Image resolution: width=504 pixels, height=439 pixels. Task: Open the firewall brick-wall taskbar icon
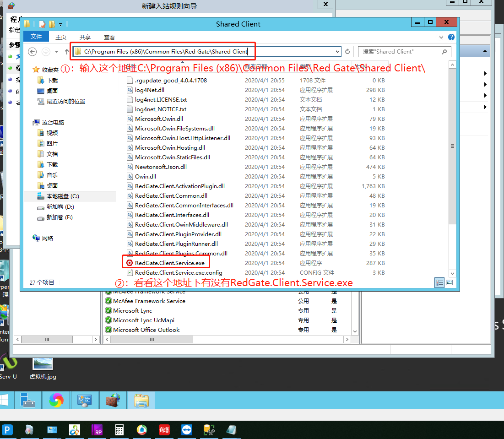point(113,400)
